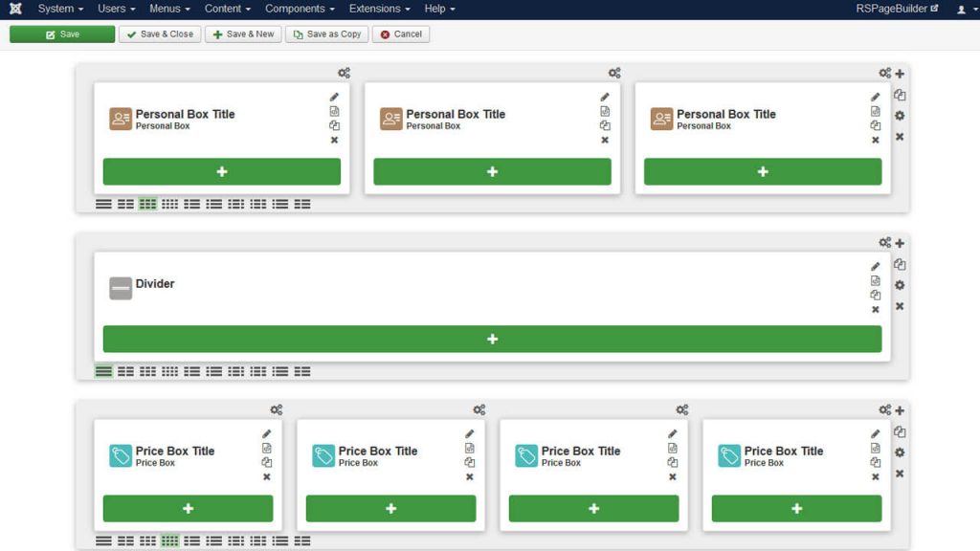
Task: Select three-column layout under Personal Box row
Action: tap(147, 204)
